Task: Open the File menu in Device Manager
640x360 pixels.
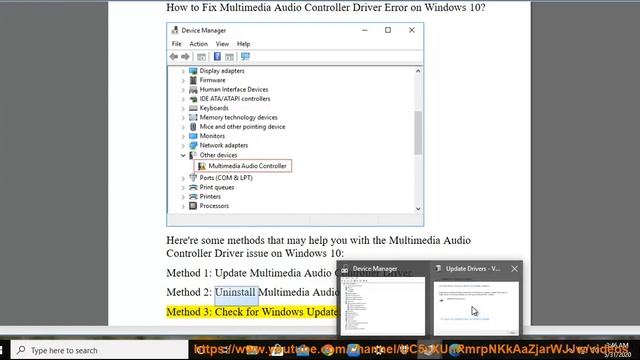Action: [176, 44]
